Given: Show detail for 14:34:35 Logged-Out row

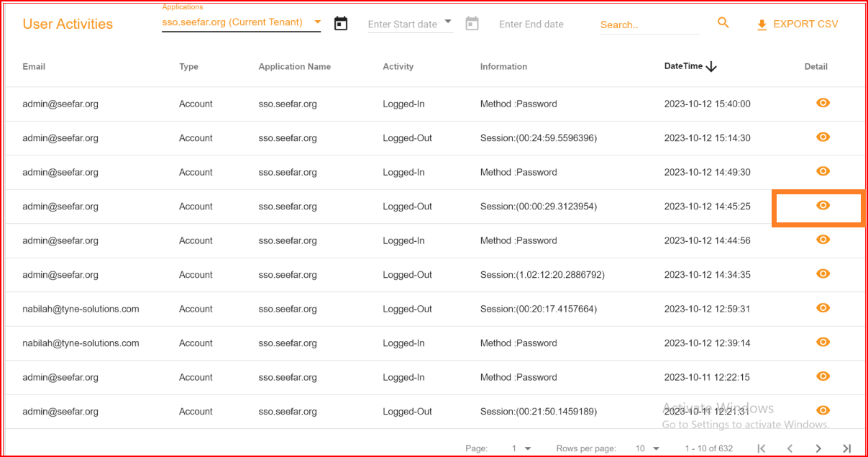Looking at the screenshot, I should (823, 273).
